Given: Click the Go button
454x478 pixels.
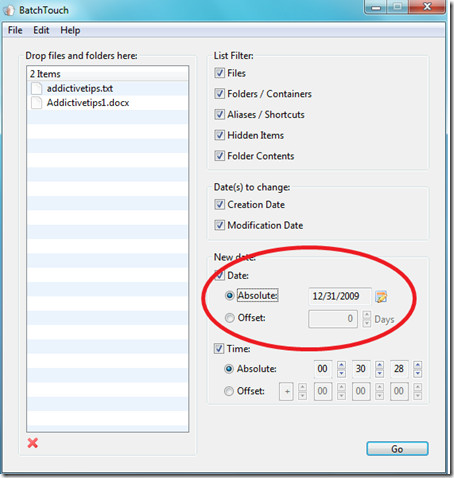Looking at the screenshot, I should [x=397, y=449].
